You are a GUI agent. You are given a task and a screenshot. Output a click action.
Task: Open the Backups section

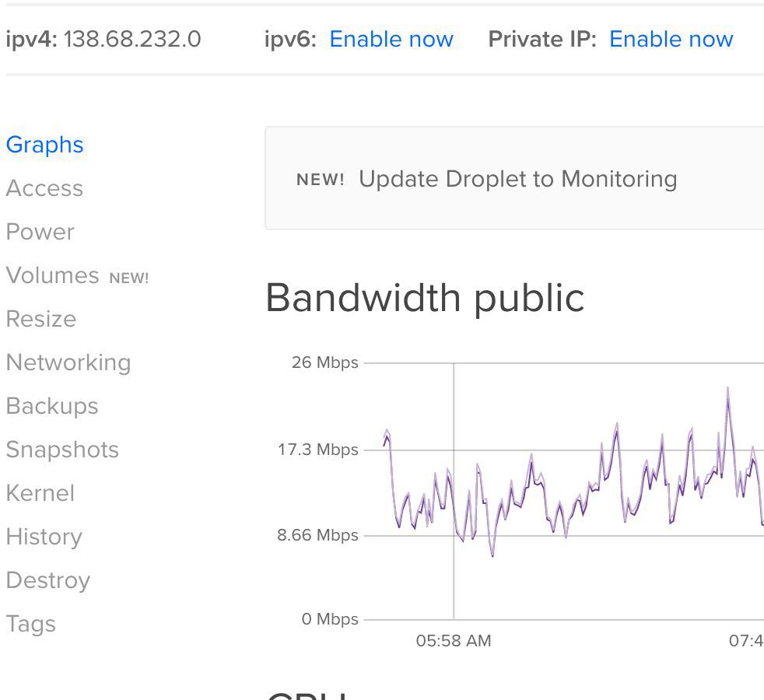[x=52, y=407]
